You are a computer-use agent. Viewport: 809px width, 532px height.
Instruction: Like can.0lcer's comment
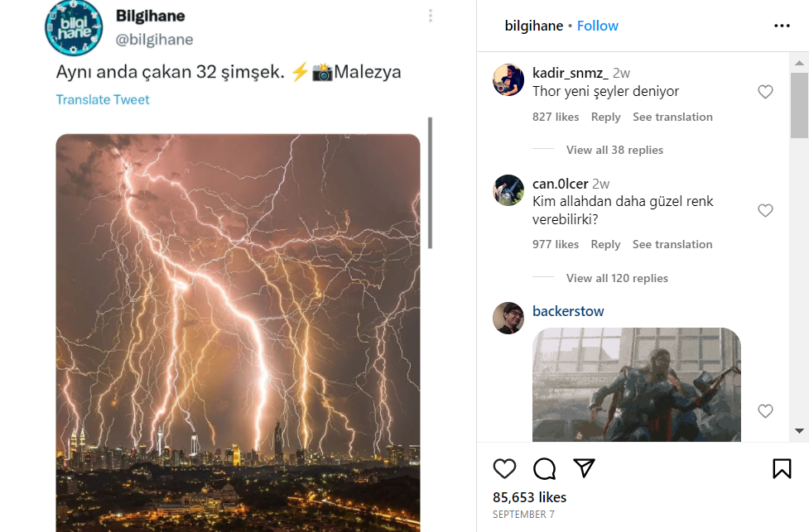click(766, 211)
